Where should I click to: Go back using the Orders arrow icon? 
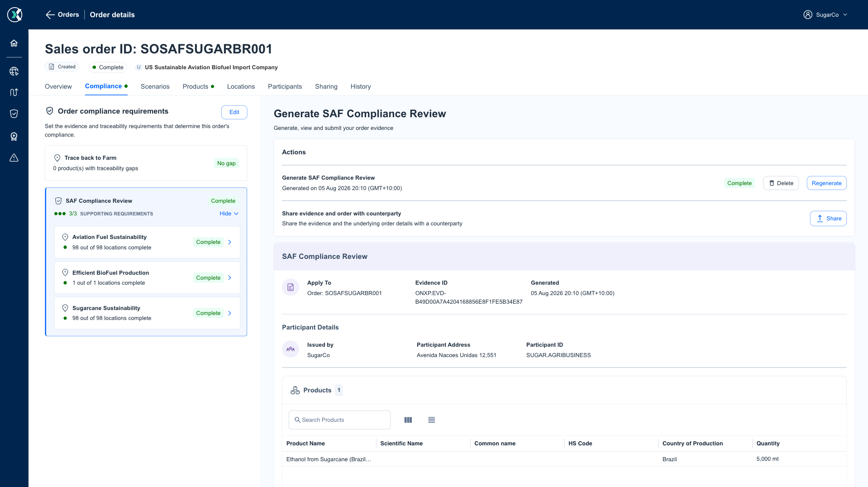50,14
